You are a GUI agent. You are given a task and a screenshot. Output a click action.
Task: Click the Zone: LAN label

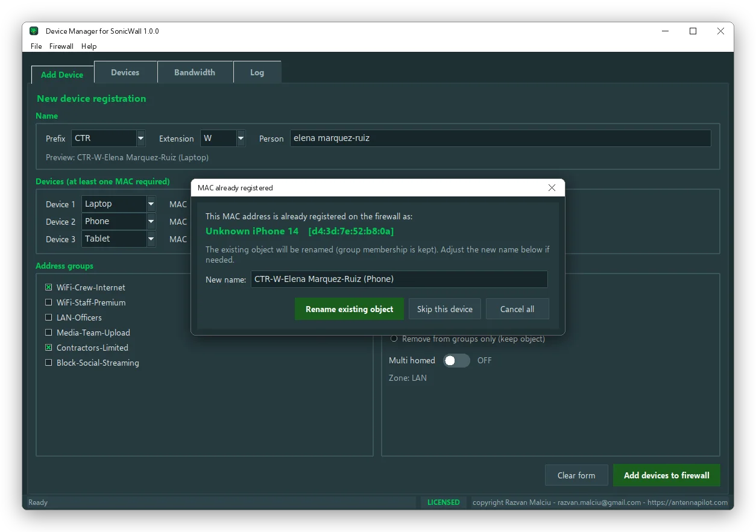tap(408, 378)
